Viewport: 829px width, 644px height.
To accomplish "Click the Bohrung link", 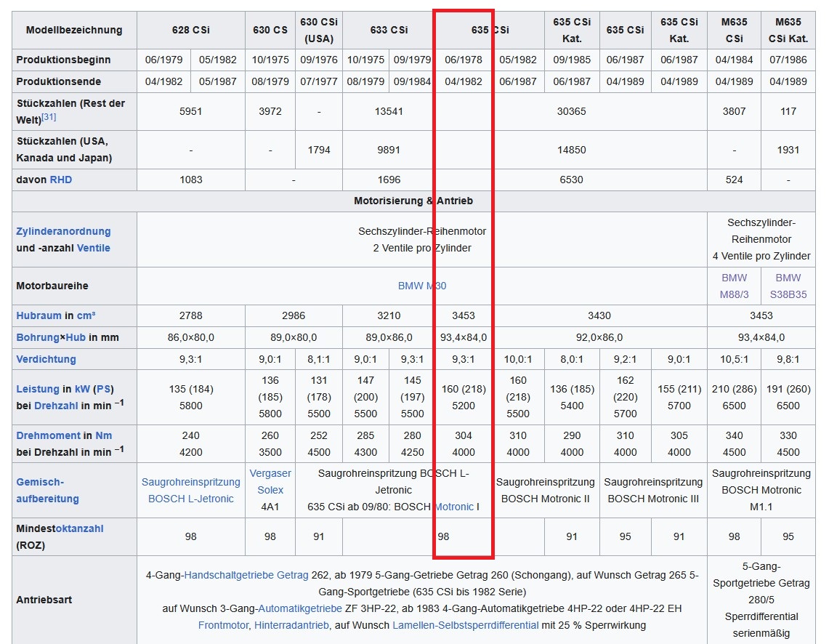I will click(37, 337).
